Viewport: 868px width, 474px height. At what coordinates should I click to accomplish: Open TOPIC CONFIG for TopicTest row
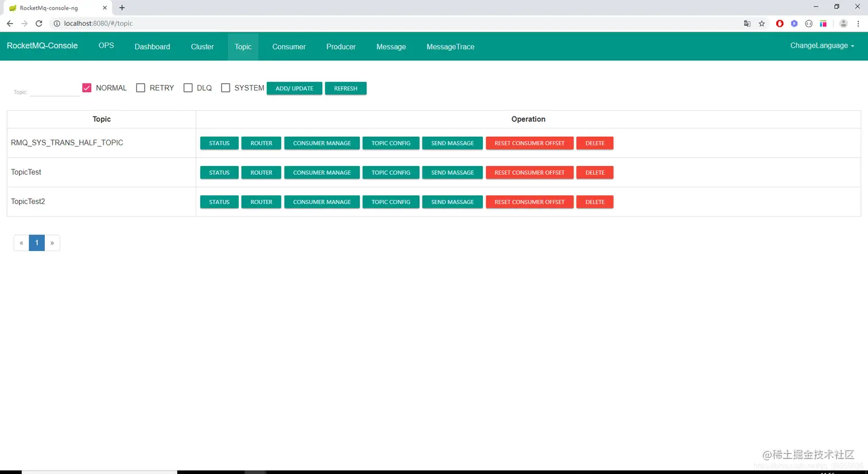[x=391, y=172]
